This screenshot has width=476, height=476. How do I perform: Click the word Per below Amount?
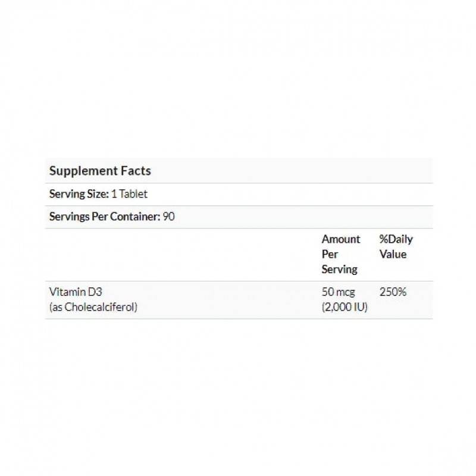(x=330, y=254)
